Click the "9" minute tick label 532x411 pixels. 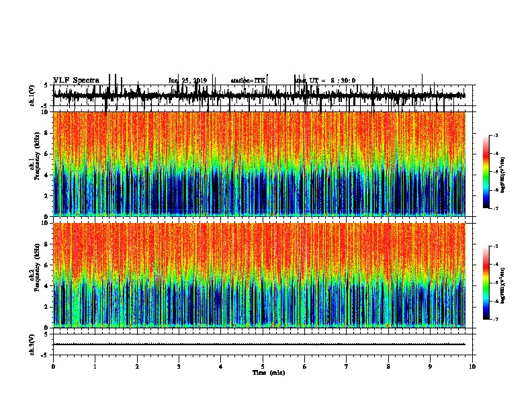[x=430, y=367]
